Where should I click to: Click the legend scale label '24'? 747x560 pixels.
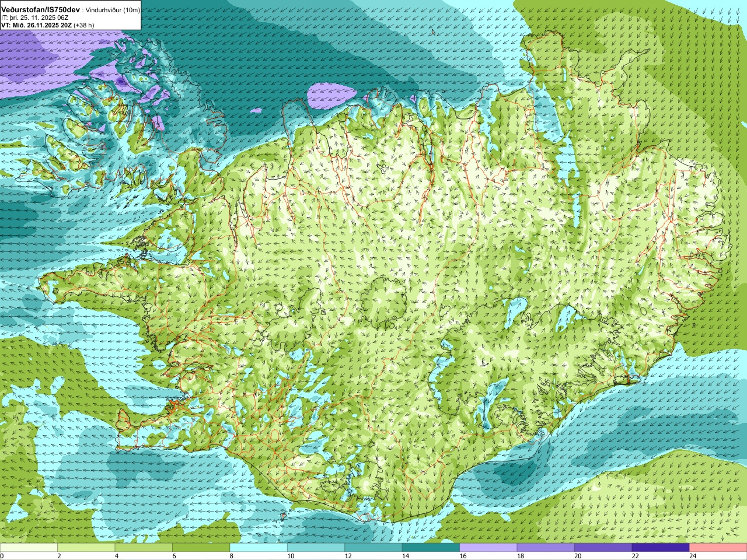click(693, 556)
